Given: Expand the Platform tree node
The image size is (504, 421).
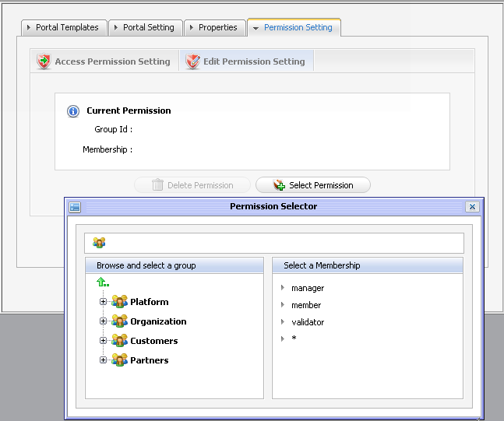Looking at the screenshot, I should pos(103,302).
